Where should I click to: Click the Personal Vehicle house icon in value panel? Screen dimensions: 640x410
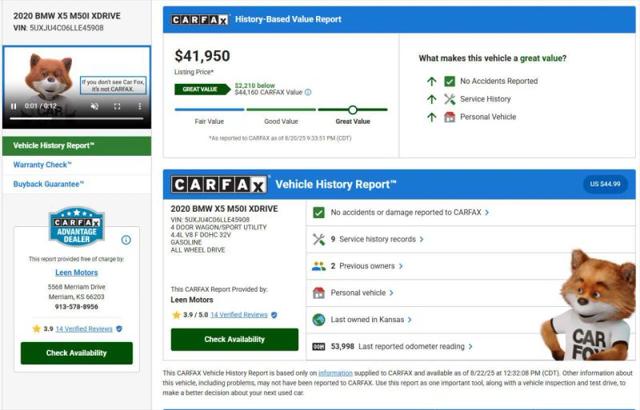coord(449,117)
